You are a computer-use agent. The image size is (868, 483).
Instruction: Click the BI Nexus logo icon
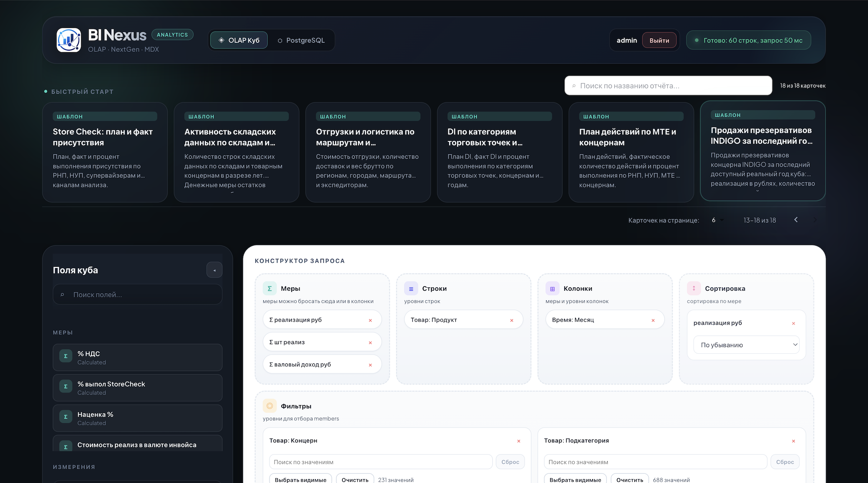pos(69,40)
